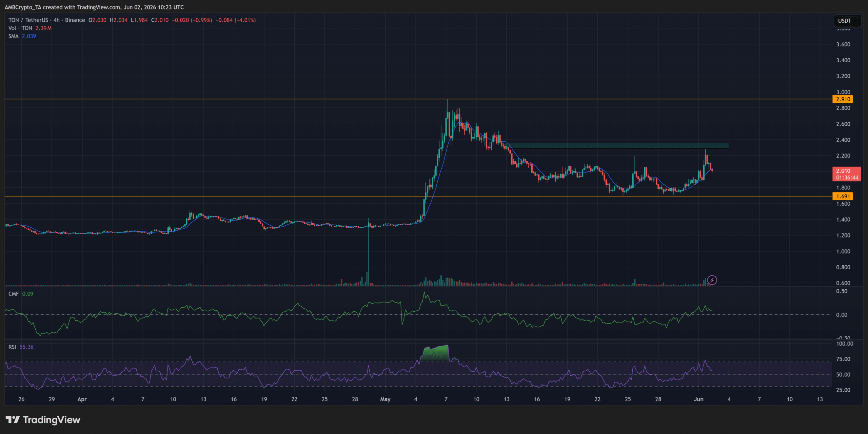Click the CMF 0.09 indicator legend
The image size is (868, 434).
coord(21,294)
